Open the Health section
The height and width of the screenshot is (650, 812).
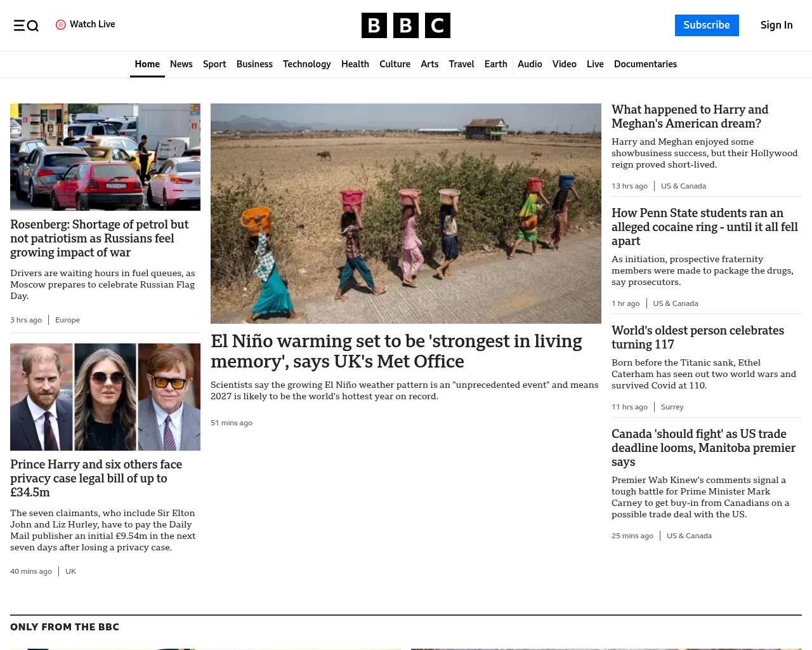pyautogui.click(x=355, y=64)
